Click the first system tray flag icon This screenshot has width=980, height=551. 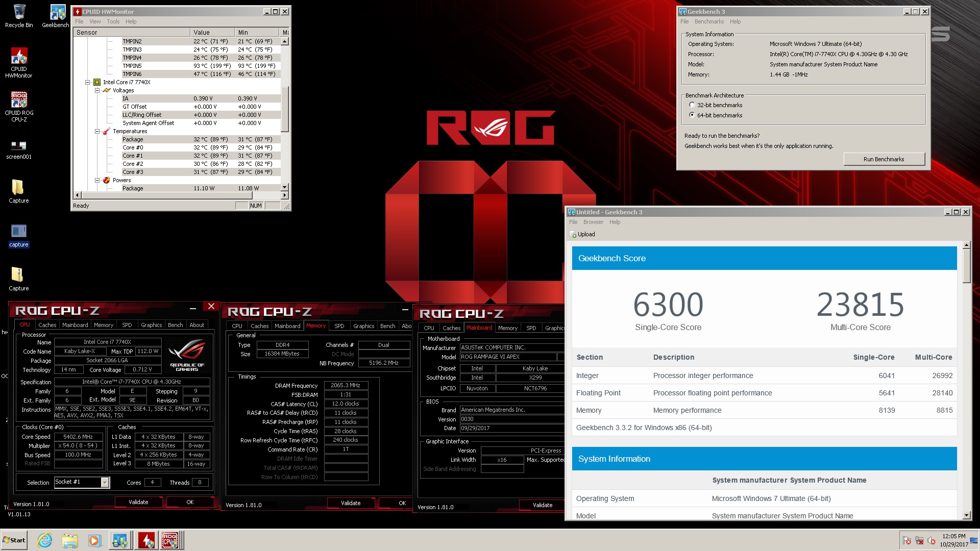[907, 540]
